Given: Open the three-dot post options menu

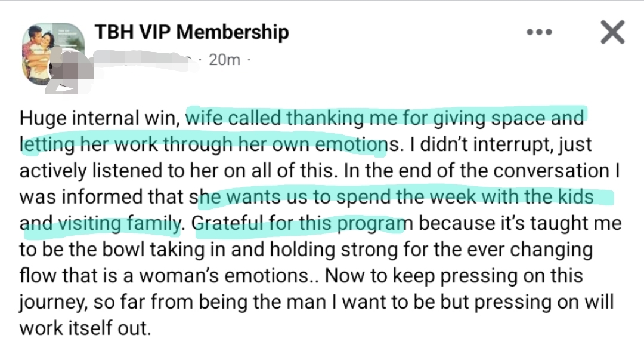Looking at the screenshot, I should pyautogui.click(x=539, y=32).
